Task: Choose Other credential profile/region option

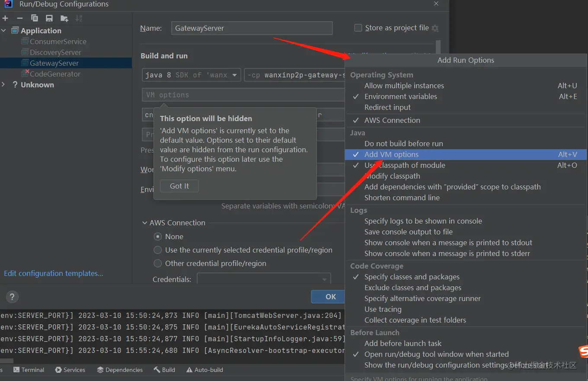Action: click(158, 263)
